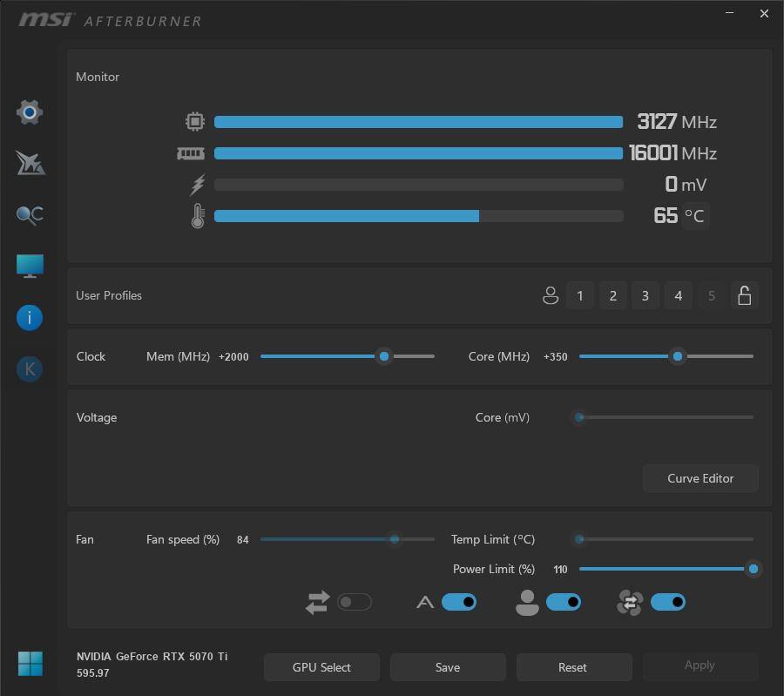Image resolution: width=784 pixels, height=696 pixels.
Task: Disable the user-defined fan toggle
Action: (564, 602)
